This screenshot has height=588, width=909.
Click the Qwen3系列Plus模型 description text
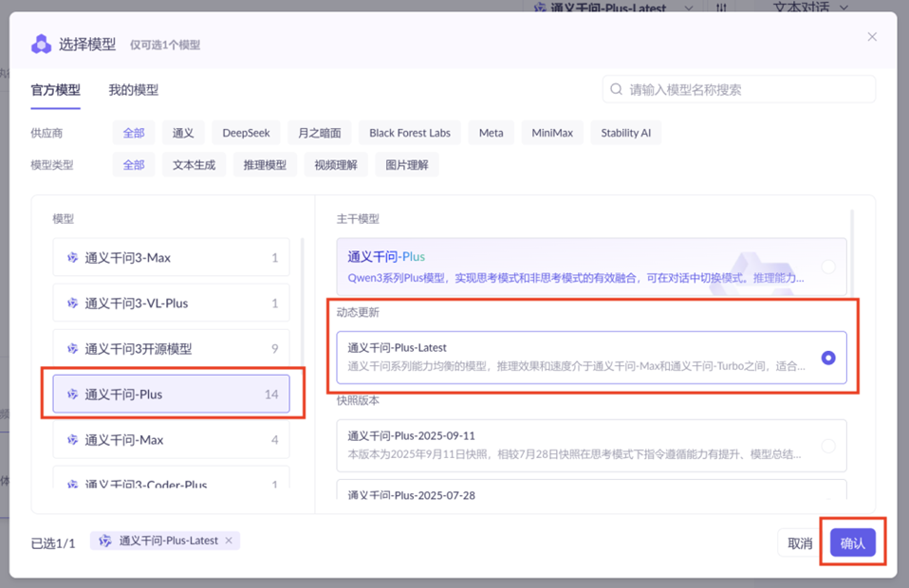tap(576, 278)
